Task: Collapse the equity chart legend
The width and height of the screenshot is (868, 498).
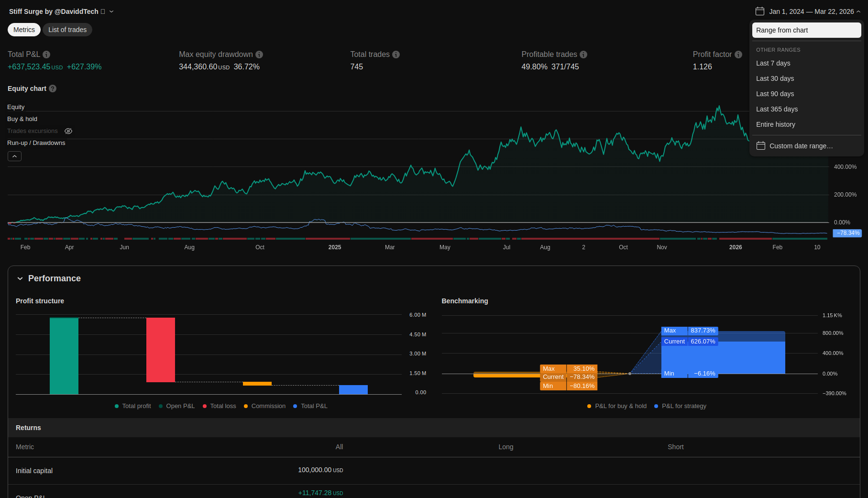Action: 14,156
